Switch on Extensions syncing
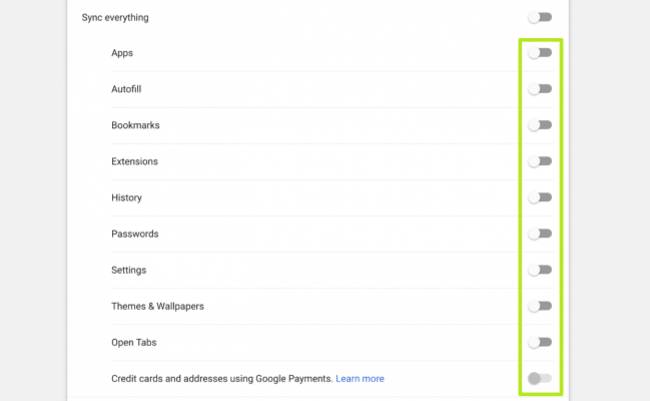The width and height of the screenshot is (650, 401). pos(540,161)
